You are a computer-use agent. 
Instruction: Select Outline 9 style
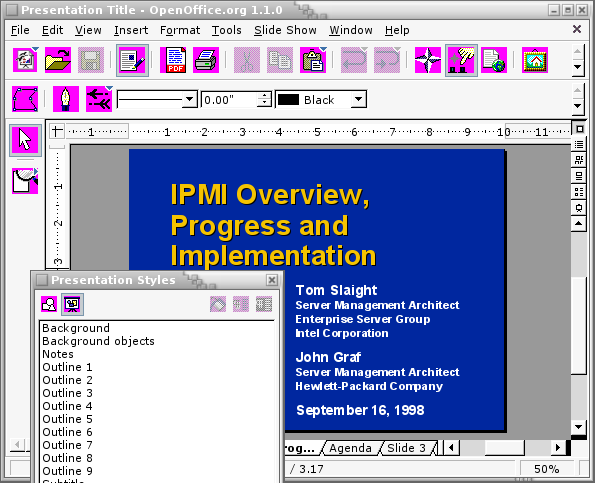[157, 471]
